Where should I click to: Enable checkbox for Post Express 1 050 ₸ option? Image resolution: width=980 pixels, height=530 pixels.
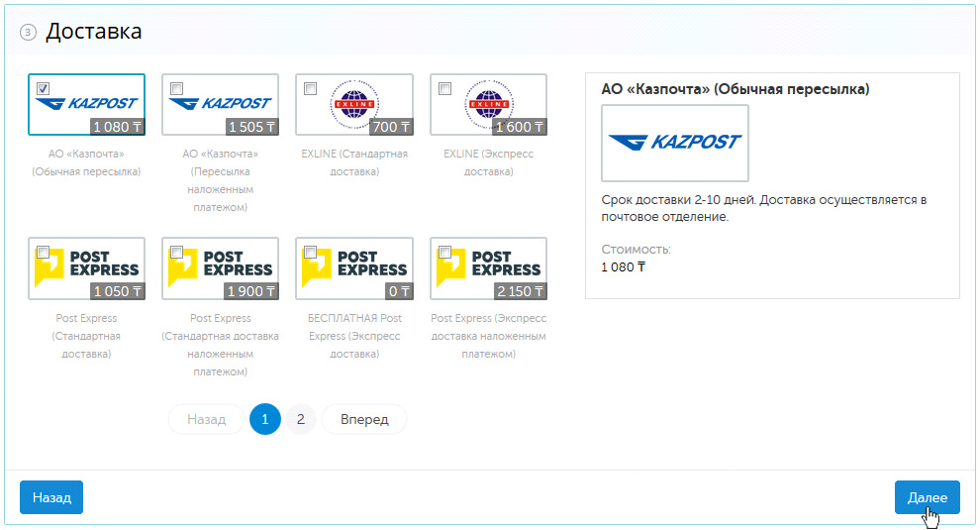click(43, 253)
